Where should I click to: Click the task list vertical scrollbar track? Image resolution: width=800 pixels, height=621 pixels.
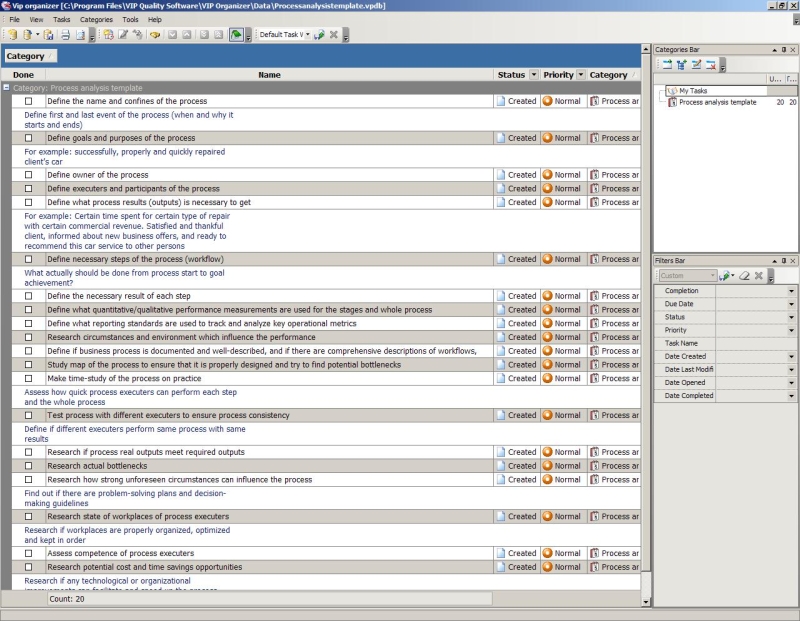click(x=646, y=583)
